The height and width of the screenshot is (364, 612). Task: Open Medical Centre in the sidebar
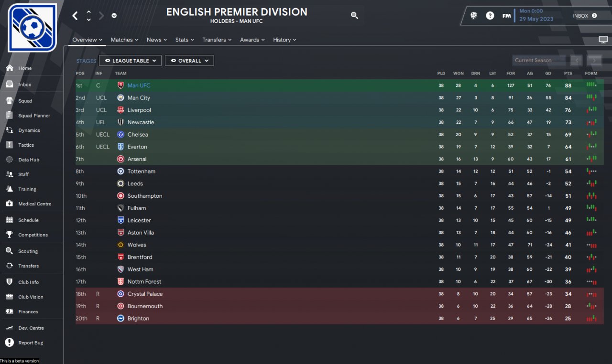[x=34, y=204]
